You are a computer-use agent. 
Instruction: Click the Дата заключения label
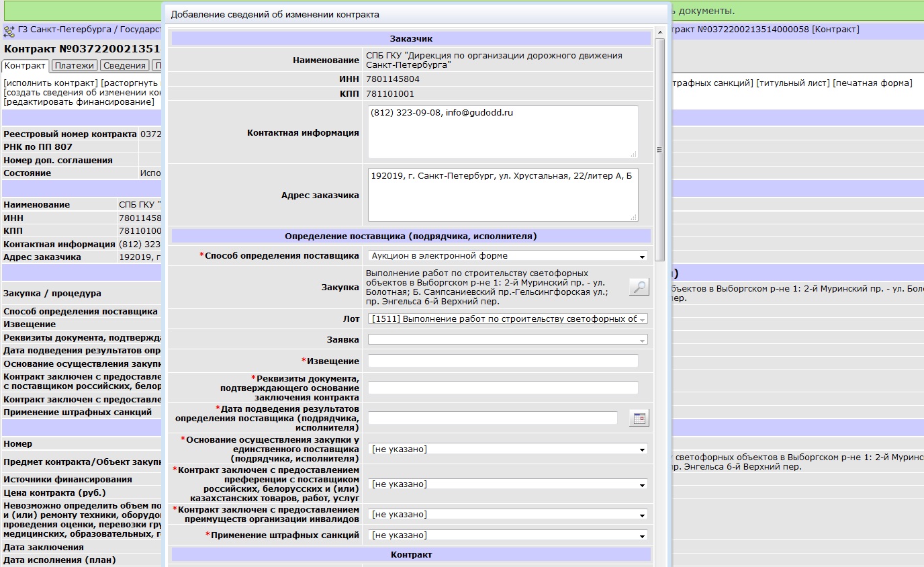point(44,548)
